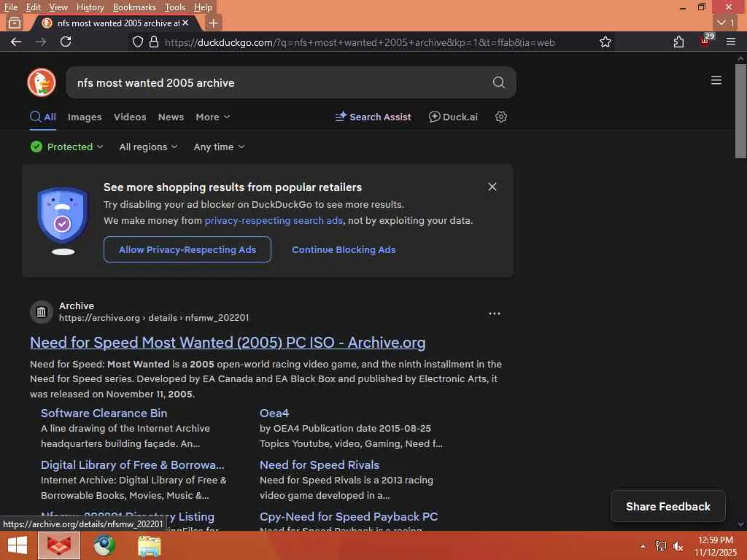Click the archive.org result URL breadcrumb
Screen dimensions: 747x560
pyautogui.click(x=154, y=318)
